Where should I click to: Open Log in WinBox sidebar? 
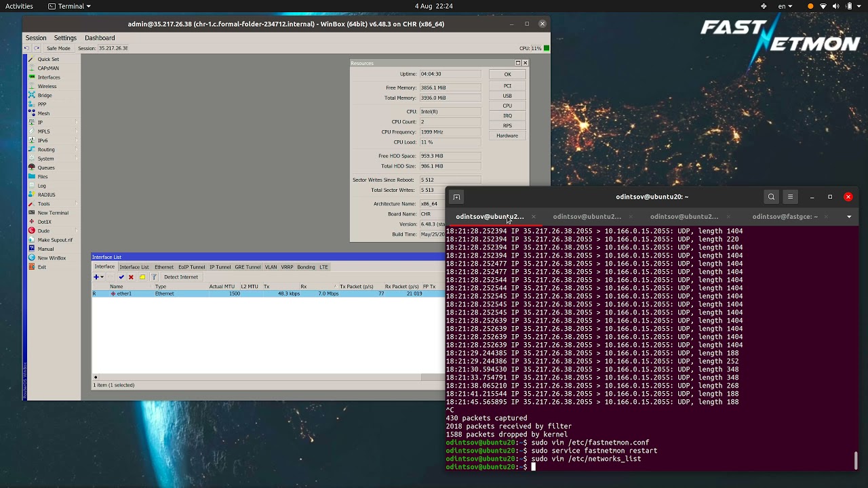tap(42, 186)
